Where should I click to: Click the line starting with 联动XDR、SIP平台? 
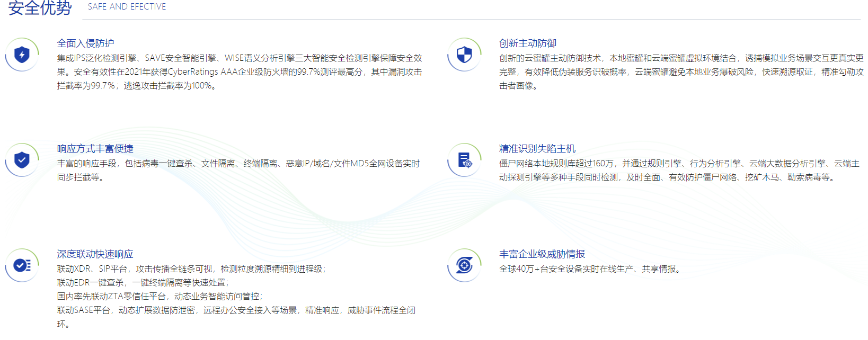pos(191,269)
